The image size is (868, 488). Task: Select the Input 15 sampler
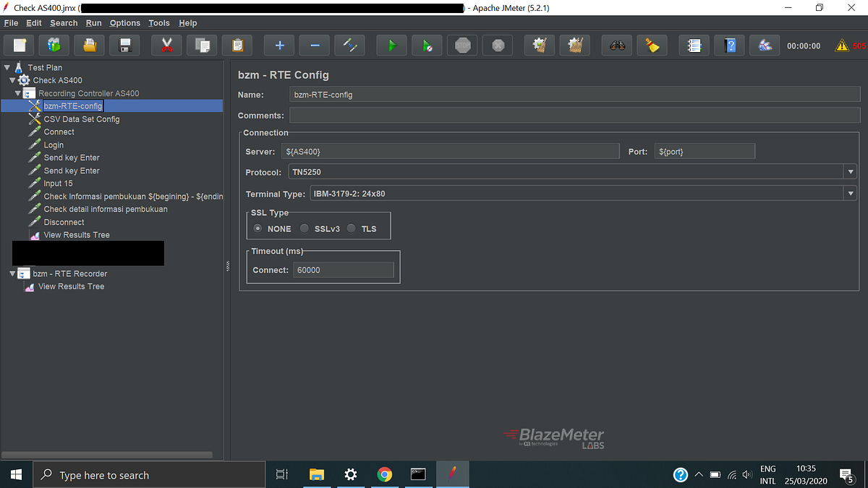coord(58,184)
